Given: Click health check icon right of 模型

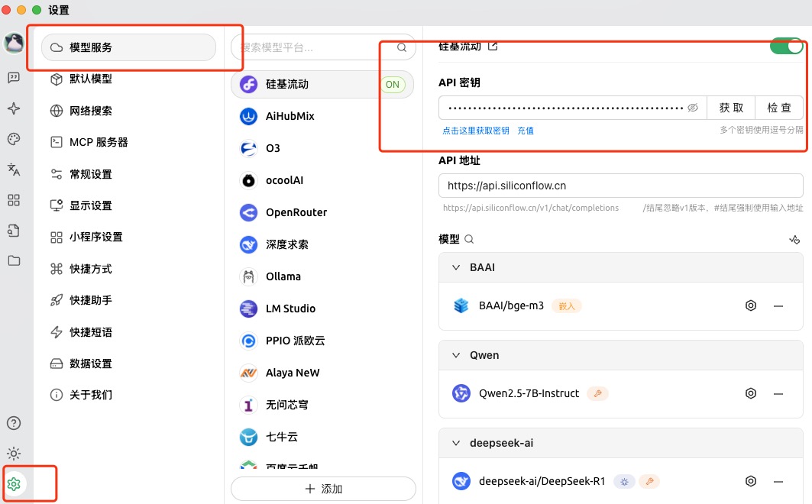Looking at the screenshot, I should pos(794,239).
